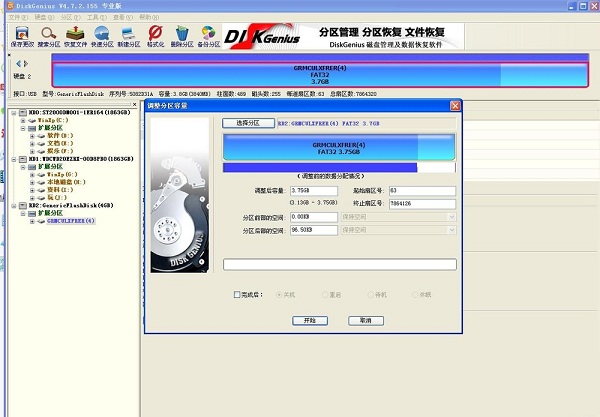Click the blue partition bar in the dialog
The image size is (600, 417).
(x=340, y=149)
